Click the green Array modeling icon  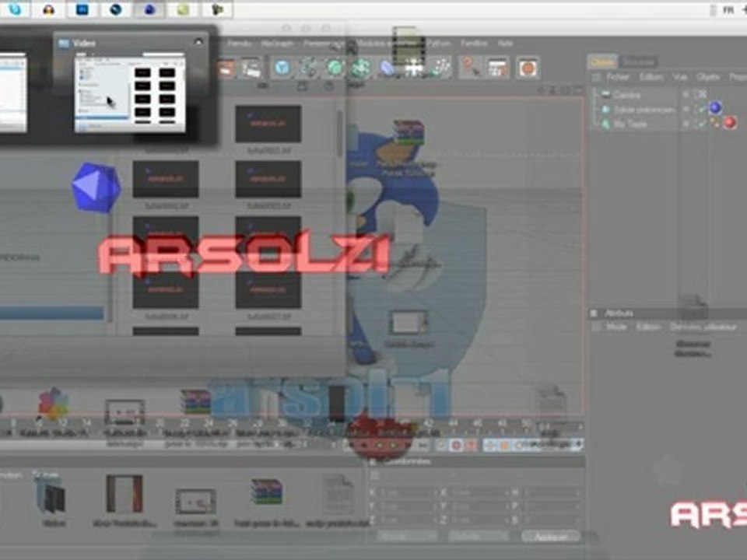[x=361, y=68]
